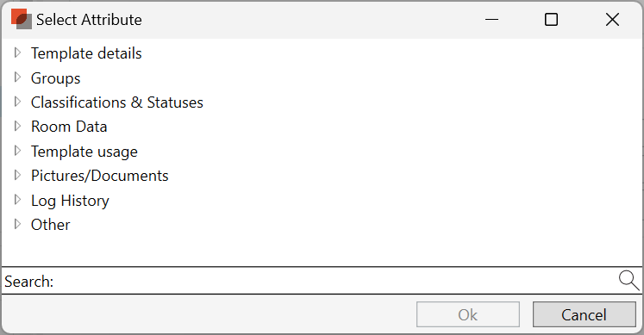This screenshot has width=644, height=335.
Task: Expand the Groups tree arrow
Action: click(17, 78)
